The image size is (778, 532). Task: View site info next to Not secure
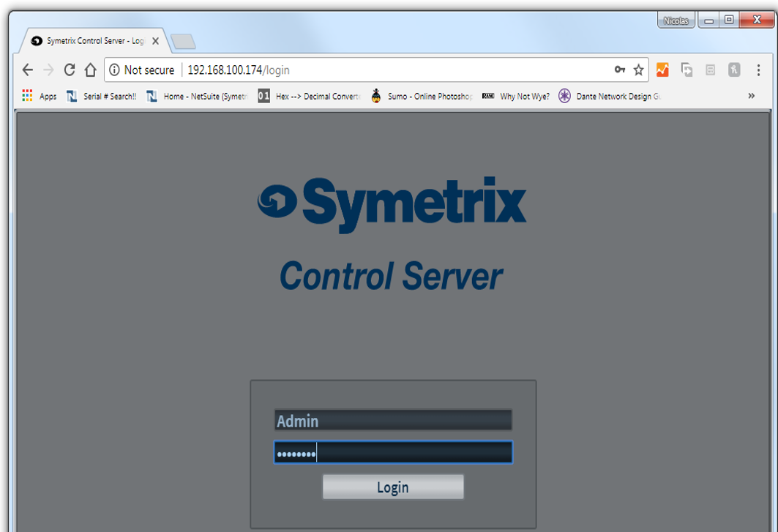coord(114,70)
